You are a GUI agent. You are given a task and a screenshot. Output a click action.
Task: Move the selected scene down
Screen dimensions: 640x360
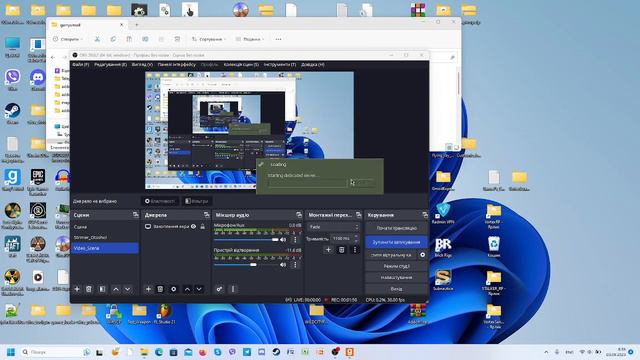(x=128, y=289)
